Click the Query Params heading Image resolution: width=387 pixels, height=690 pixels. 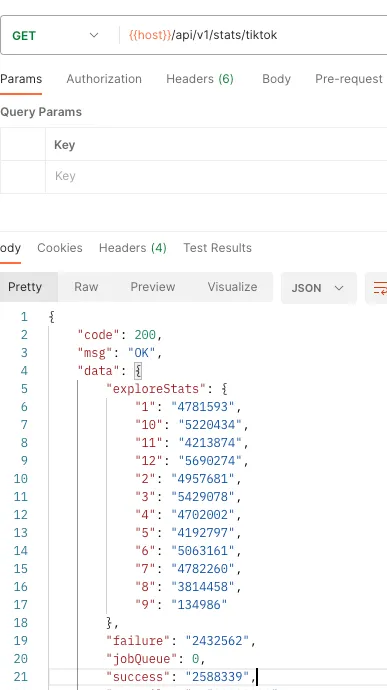tap(41, 112)
